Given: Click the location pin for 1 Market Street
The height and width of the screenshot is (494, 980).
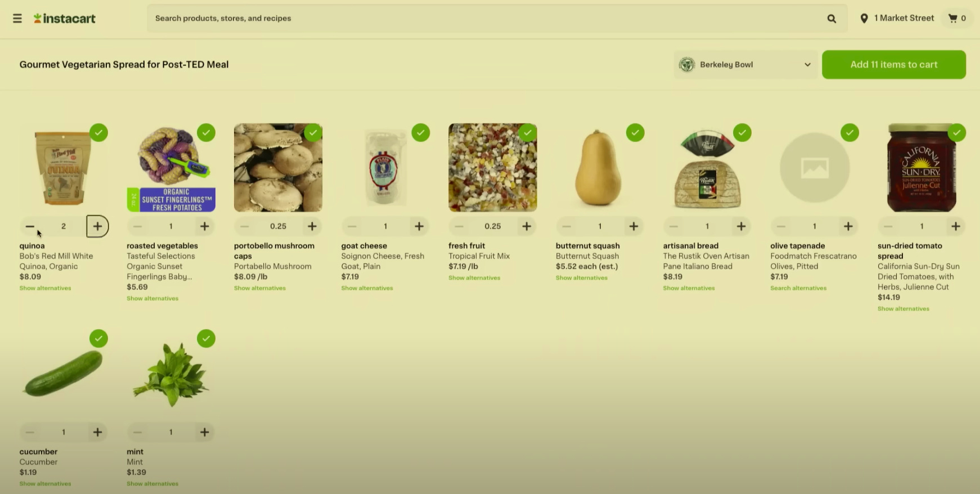Looking at the screenshot, I should [x=864, y=19].
